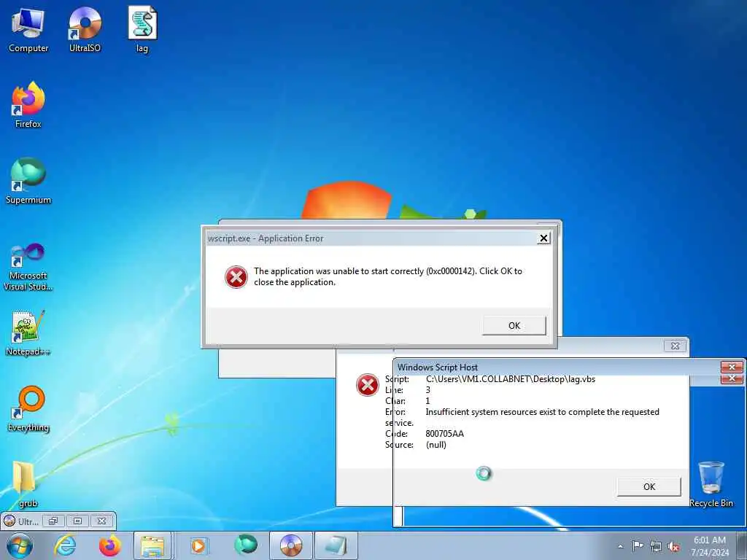Switch to the Windows Script Host taskbar item

pos(336,545)
